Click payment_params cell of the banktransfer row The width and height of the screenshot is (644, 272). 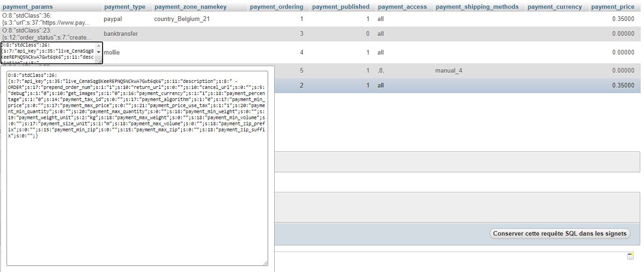[47, 34]
